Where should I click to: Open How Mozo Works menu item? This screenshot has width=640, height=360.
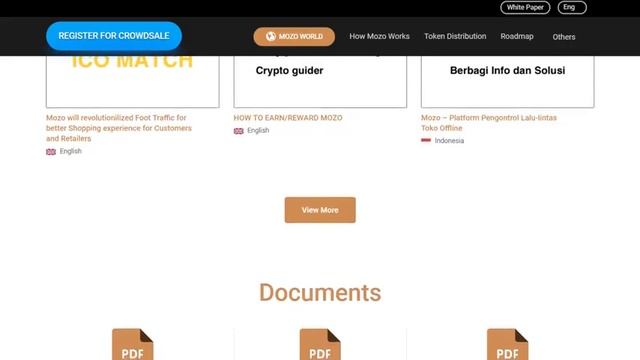point(379,36)
